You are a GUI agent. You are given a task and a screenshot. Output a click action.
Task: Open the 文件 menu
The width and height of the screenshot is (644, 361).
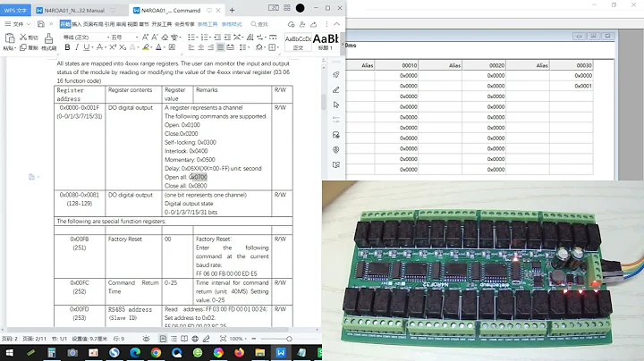click(x=18, y=24)
